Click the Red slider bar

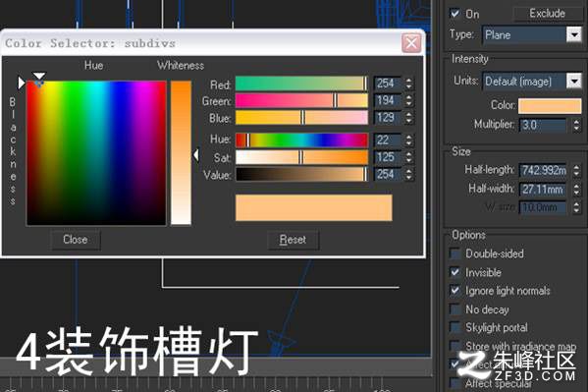301,84
